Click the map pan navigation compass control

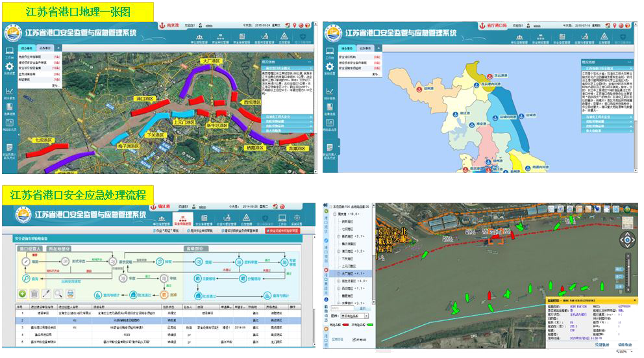coord(627,240)
